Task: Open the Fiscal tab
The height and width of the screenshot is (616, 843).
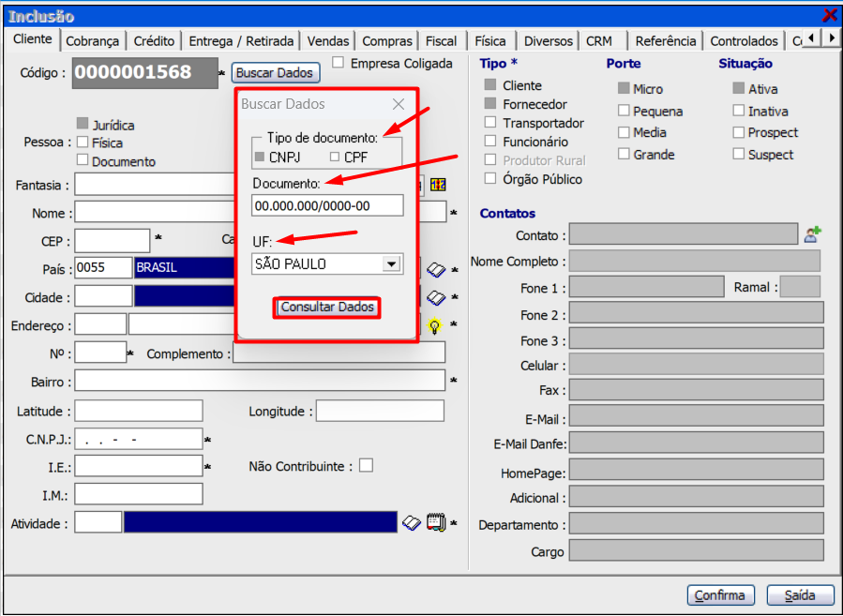Action: coord(441,41)
